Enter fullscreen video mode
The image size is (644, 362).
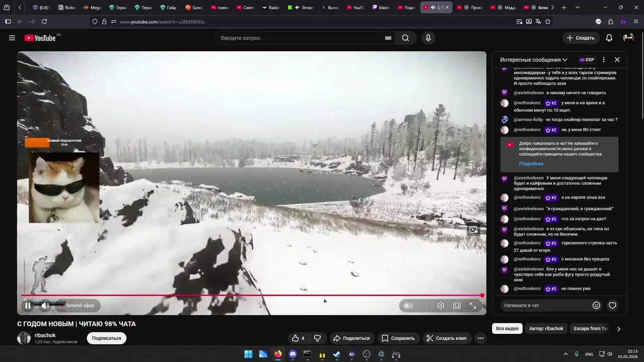coord(473,305)
